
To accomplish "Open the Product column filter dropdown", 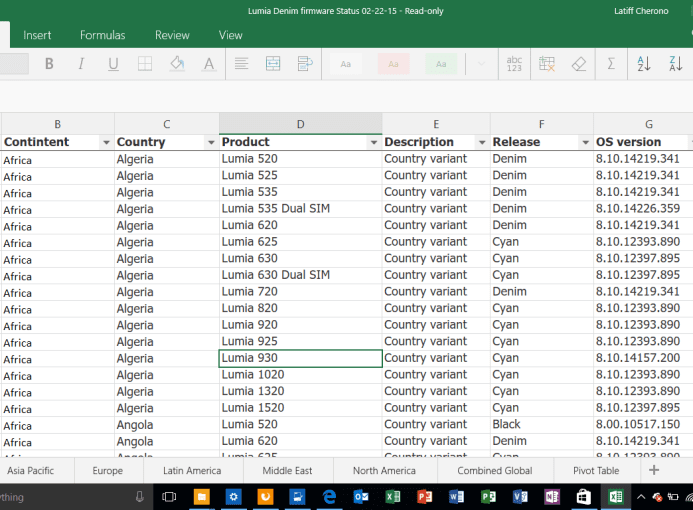I will (x=374, y=142).
